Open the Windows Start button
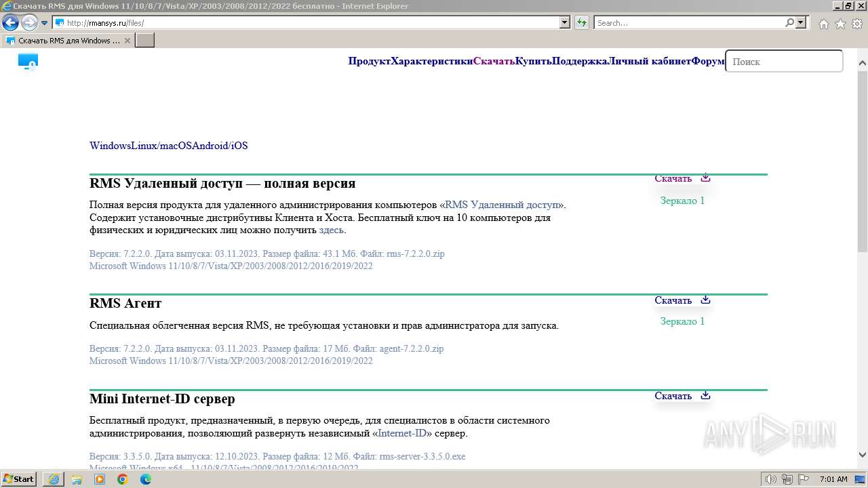The width and height of the screenshot is (868, 488). (20, 479)
